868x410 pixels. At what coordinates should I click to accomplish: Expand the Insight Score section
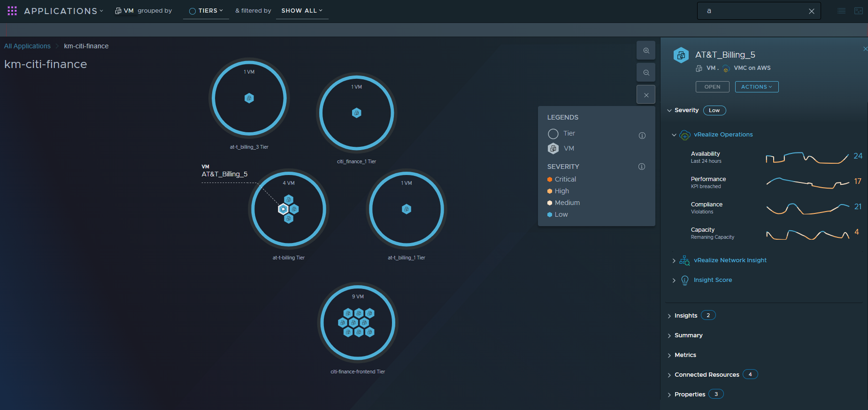pyautogui.click(x=674, y=281)
